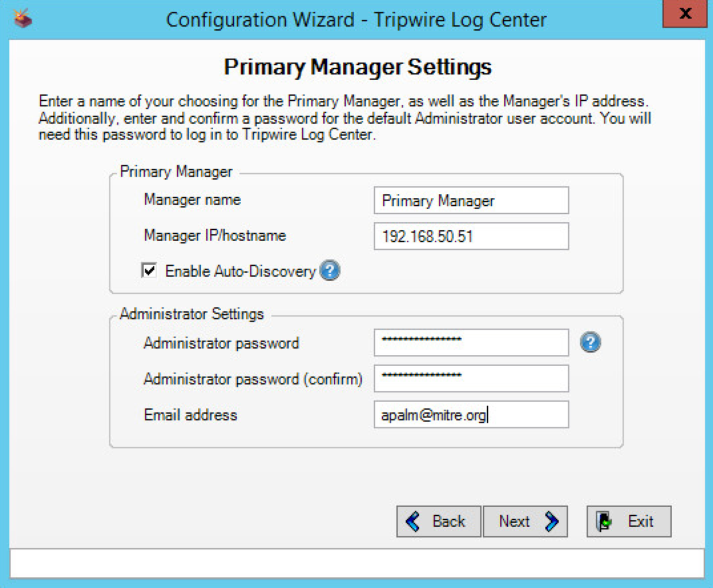Click the Tripwire app icon in title bar
The image size is (713, 588).
(23, 18)
